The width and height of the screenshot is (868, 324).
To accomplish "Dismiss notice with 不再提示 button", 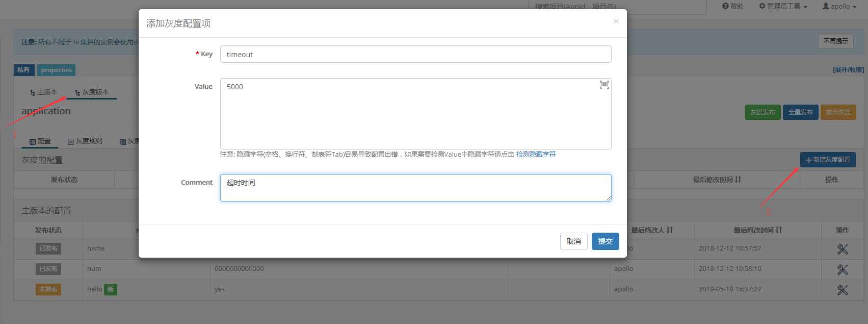I will point(835,41).
